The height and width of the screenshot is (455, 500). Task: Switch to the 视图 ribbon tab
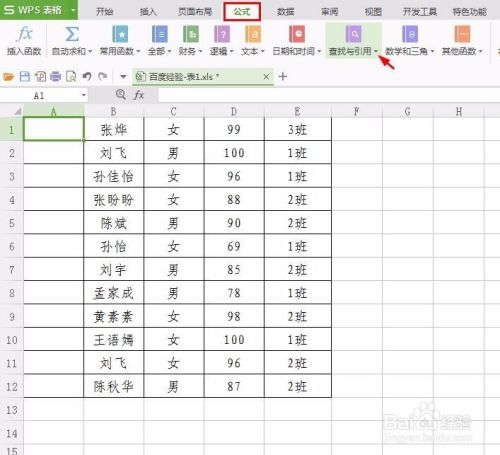click(373, 12)
